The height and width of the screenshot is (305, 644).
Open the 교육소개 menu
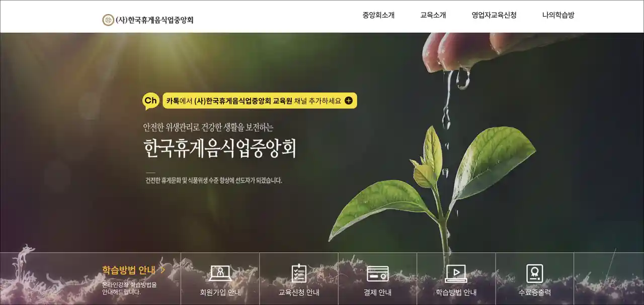433,15
